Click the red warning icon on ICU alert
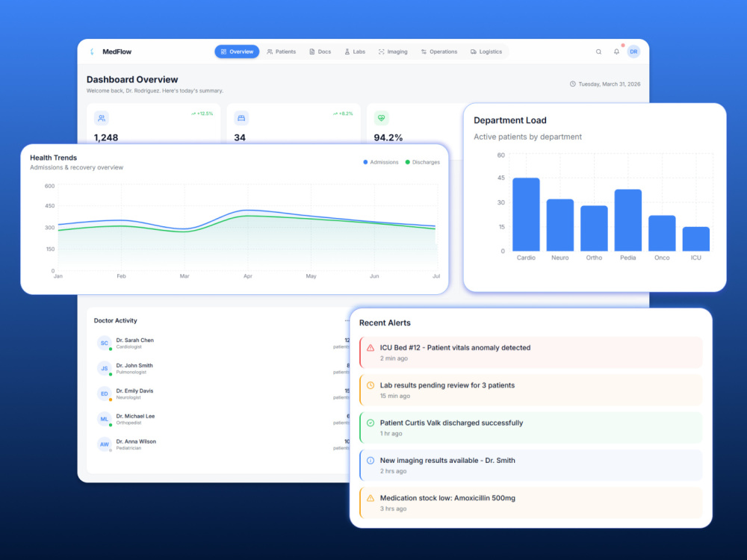The image size is (747, 560). click(x=371, y=348)
